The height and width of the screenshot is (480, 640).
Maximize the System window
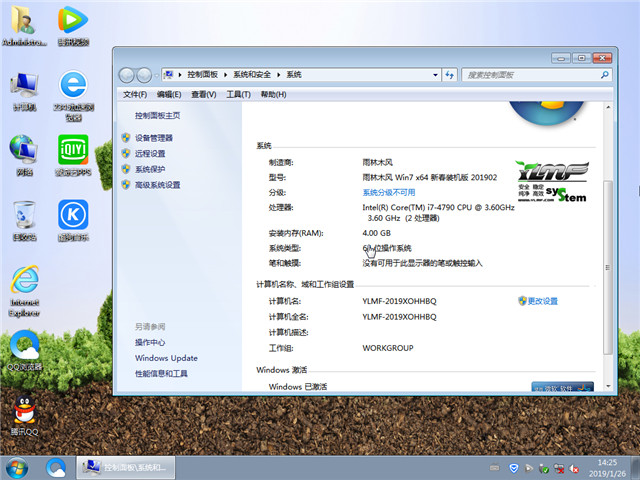click(x=582, y=58)
